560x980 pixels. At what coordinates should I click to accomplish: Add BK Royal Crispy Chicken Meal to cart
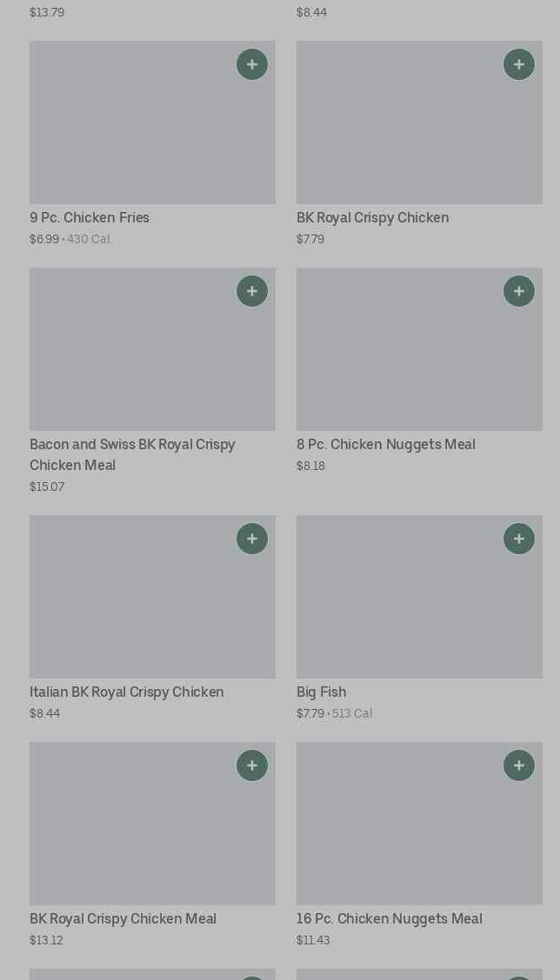coord(252,765)
